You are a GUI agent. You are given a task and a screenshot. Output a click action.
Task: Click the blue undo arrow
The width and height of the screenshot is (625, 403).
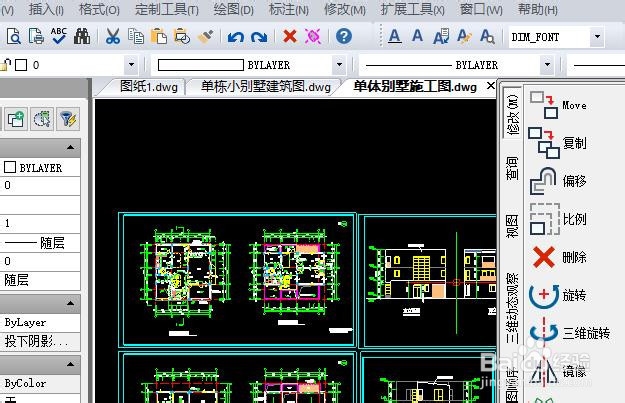[236, 37]
